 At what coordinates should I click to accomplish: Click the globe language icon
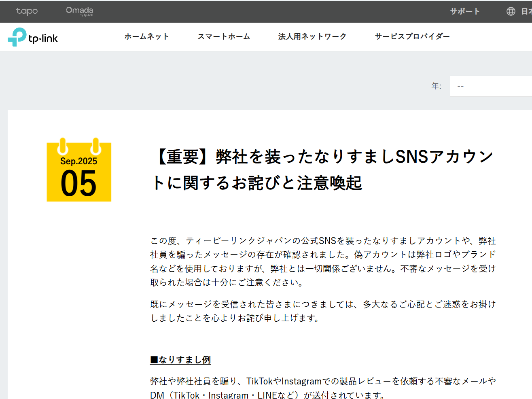point(510,11)
